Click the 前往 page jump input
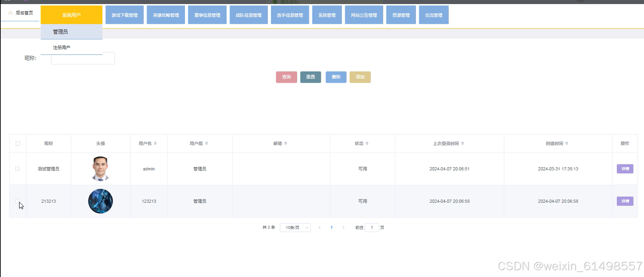The width and height of the screenshot is (644, 277). [x=372, y=227]
